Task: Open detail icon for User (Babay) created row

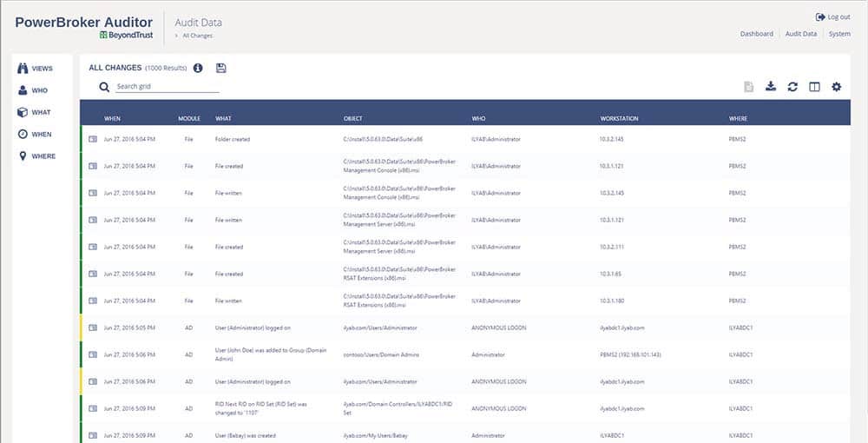Action: coord(93,435)
